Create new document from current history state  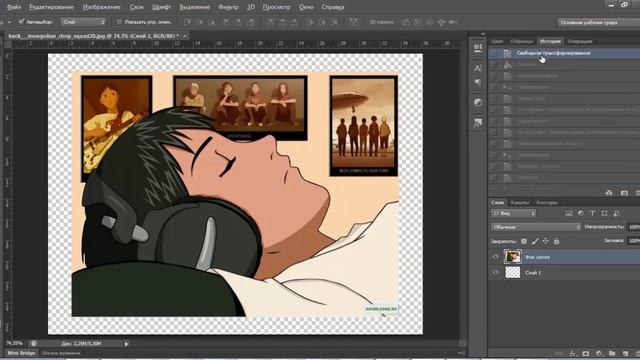pyautogui.click(x=609, y=193)
